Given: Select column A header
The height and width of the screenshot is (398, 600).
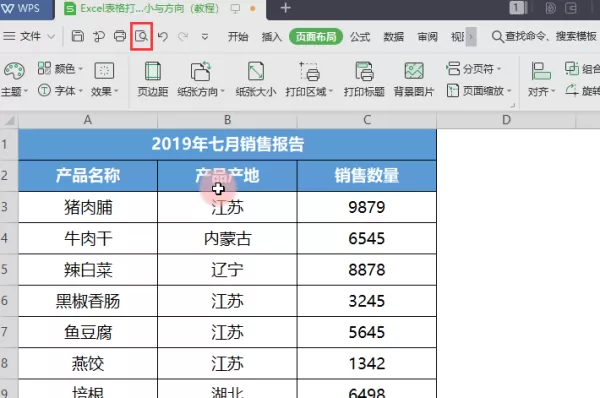Looking at the screenshot, I should (x=88, y=120).
